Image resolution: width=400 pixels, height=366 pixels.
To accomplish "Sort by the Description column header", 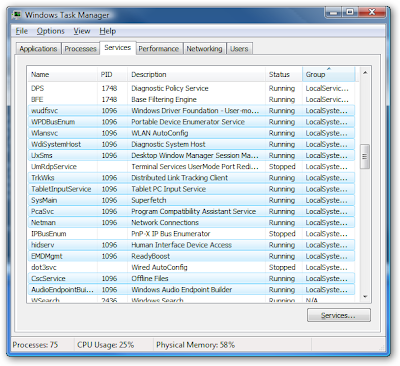I will (197, 74).
